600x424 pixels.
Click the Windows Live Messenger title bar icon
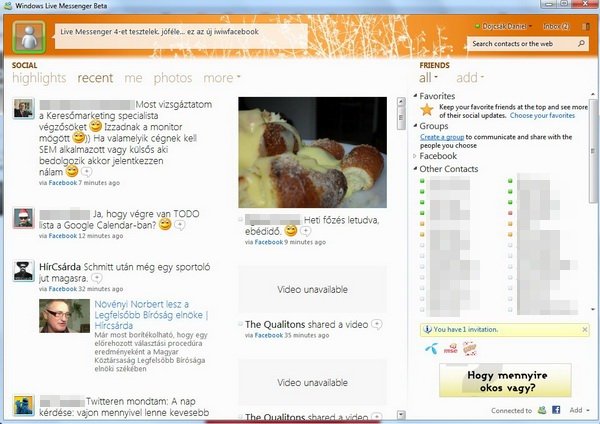(8, 6)
